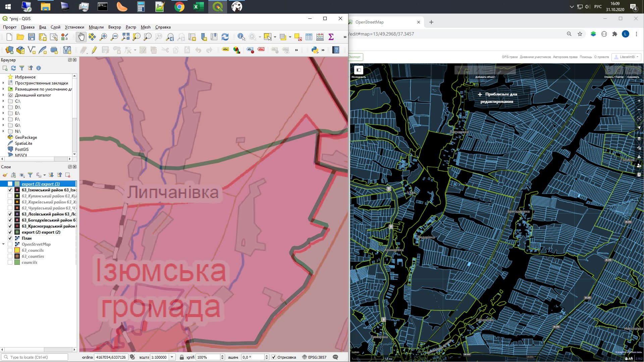
Task: Expand Домашний каталог in Browser
Action: pos(3,95)
